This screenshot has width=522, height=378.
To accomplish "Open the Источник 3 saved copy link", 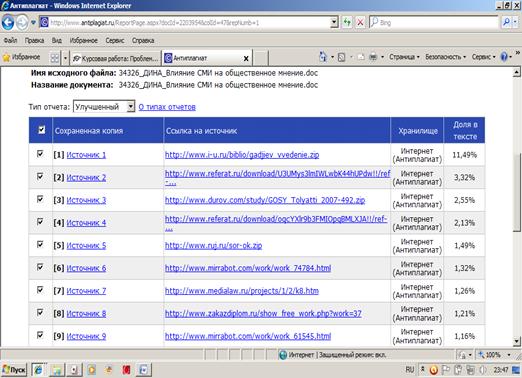I will (x=86, y=200).
